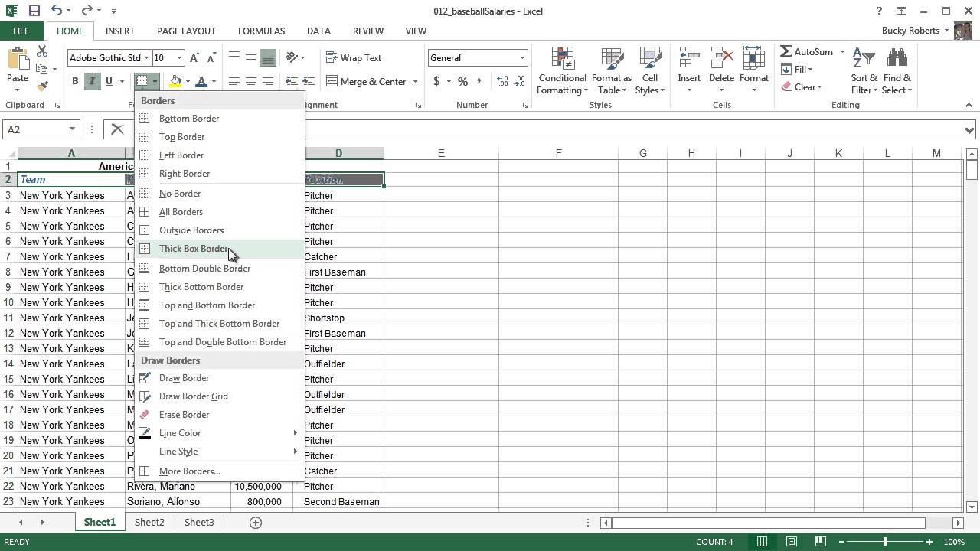Switch to the FORMULAS tab
980x551 pixels.
tap(261, 31)
